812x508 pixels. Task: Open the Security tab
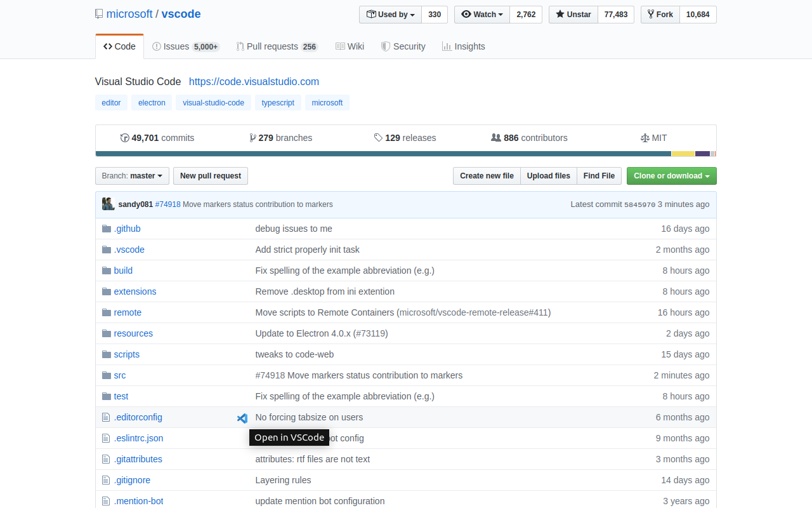click(403, 46)
